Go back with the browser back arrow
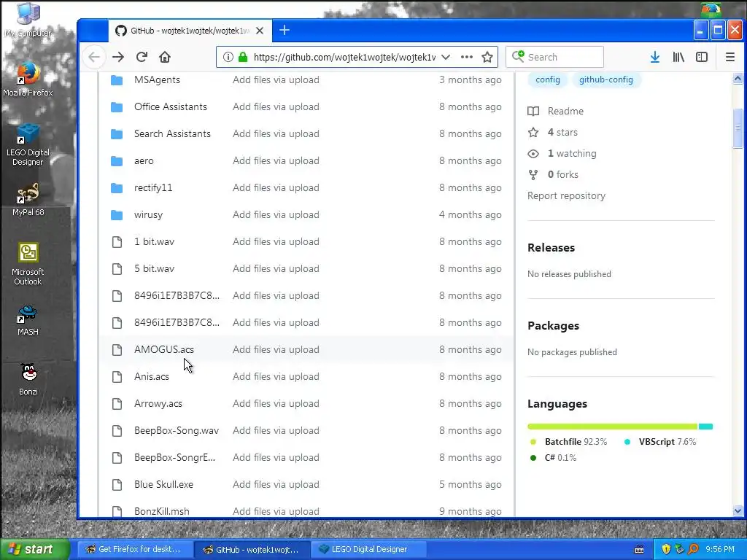 94,57
